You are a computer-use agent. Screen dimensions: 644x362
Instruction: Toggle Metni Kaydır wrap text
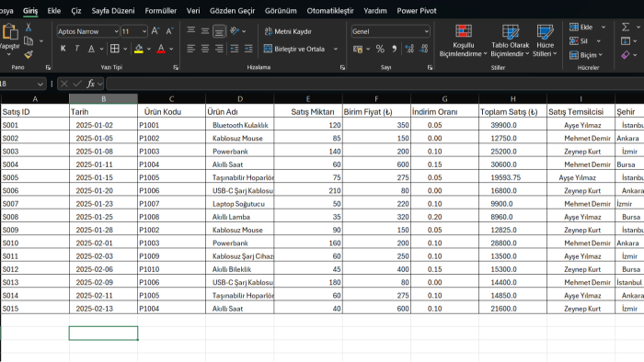(x=288, y=31)
